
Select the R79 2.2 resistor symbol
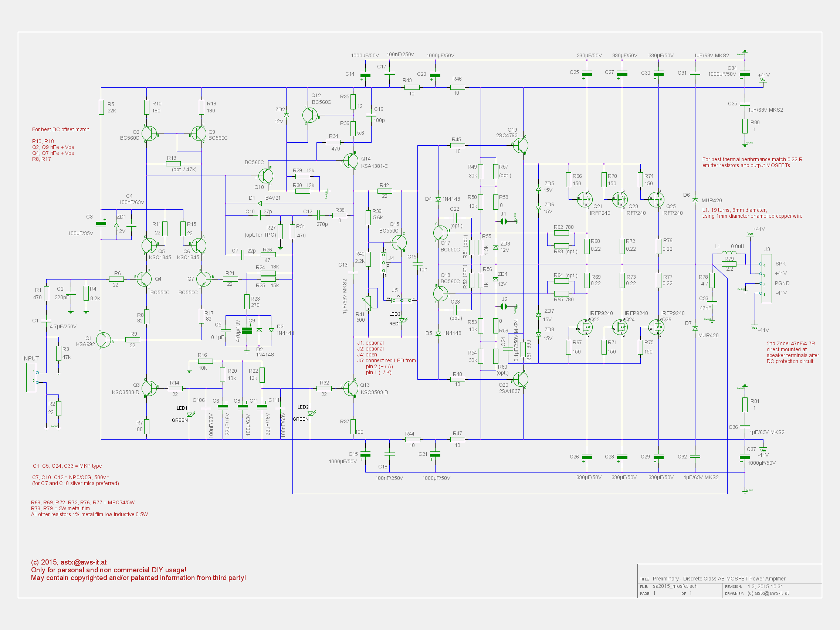(x=729, y=264)
